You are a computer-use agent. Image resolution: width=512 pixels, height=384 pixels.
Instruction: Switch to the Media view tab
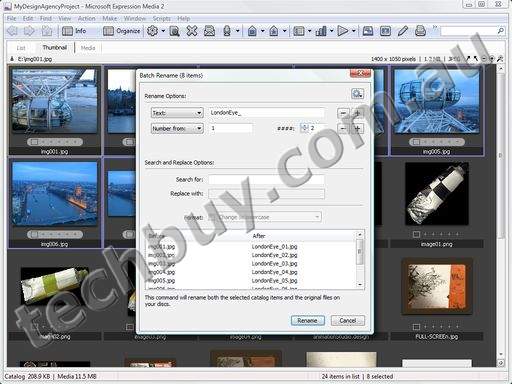click(88, 48)
